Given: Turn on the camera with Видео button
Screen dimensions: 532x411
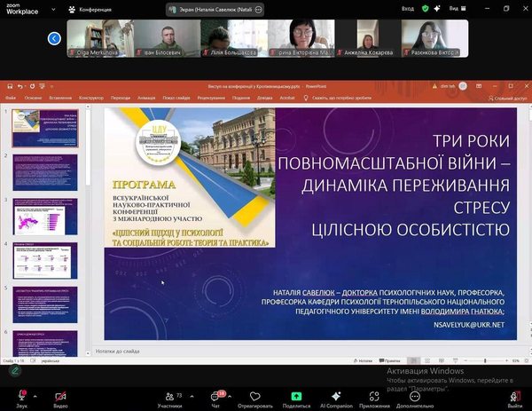Looking at the screenshot, I should coord(60,395).
